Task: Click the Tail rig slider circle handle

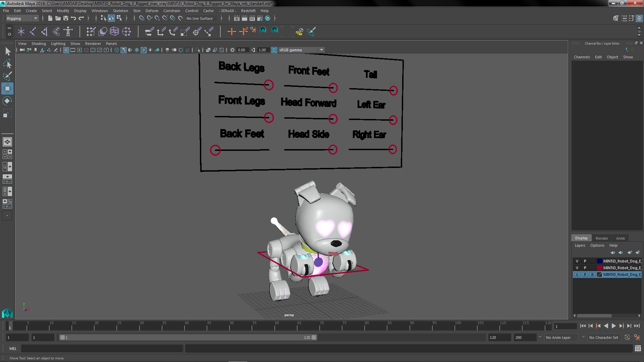Action: [x=393, y=90]
